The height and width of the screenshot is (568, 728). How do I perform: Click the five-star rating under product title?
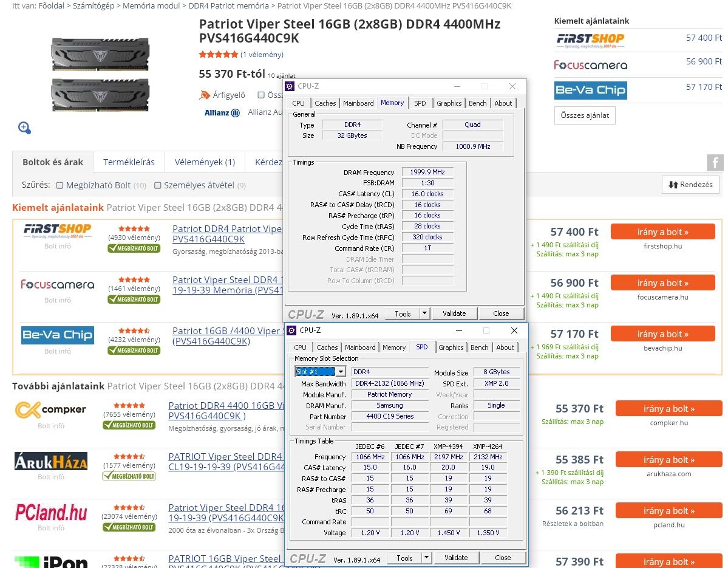(x=218, y=54)
